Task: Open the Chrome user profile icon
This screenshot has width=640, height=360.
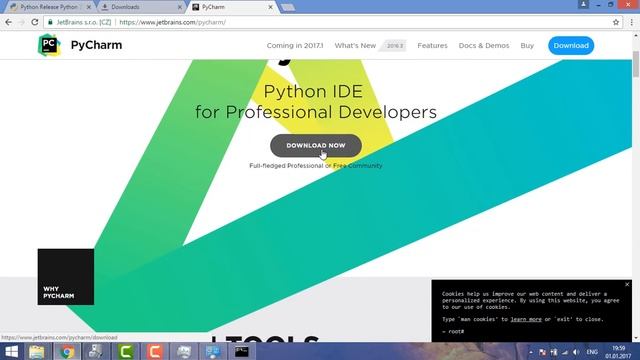Action: click(583, 4)
